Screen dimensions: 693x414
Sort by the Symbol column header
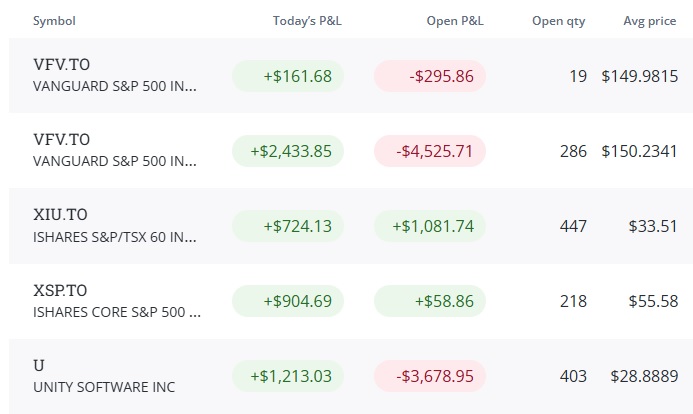[x=54, y=21]
